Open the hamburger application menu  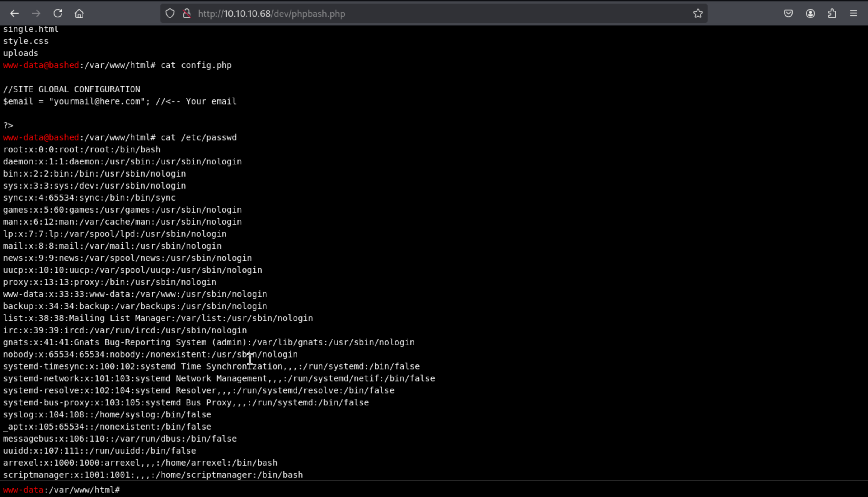[x=853, y=14]
